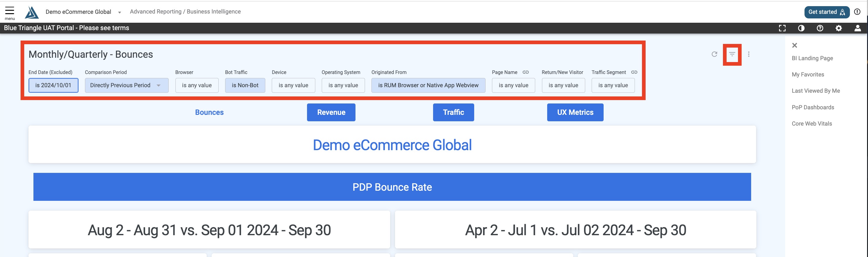The height and width of the screenshot is (257, 868).
Task: Click the Monthly/Quarterly - Bounces title
Action: click(91, 54)
